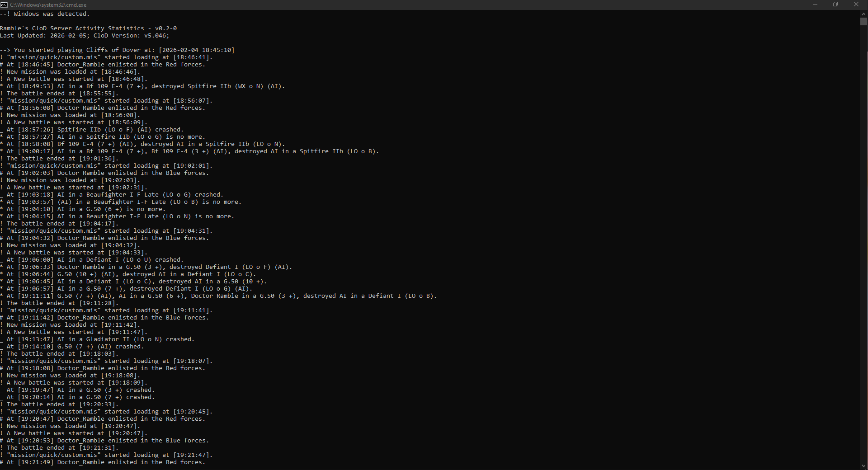
Task: Click the "Windows was detected" line
Action: 45,14
